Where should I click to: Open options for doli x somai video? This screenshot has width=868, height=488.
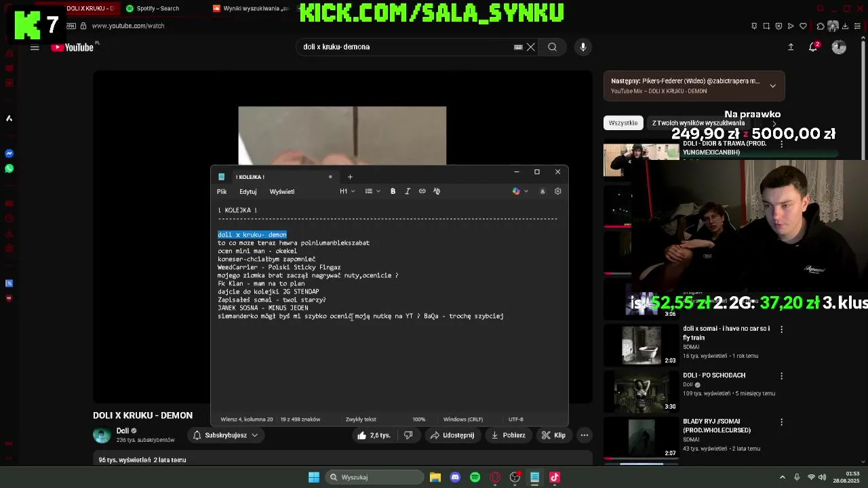781,329
